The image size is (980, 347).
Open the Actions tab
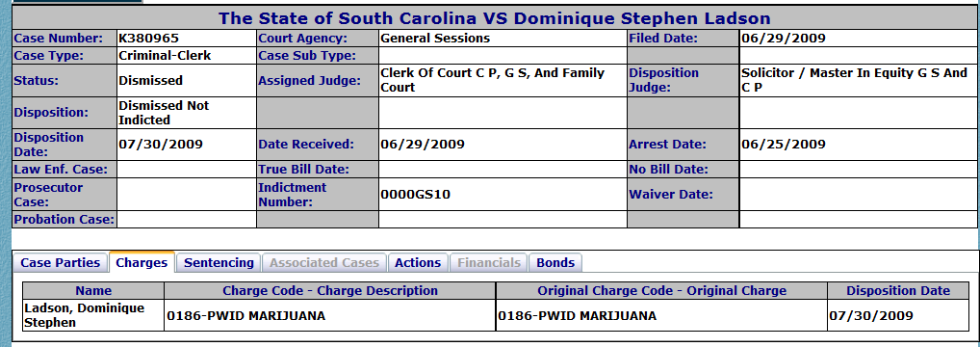[x=418, y=262]
